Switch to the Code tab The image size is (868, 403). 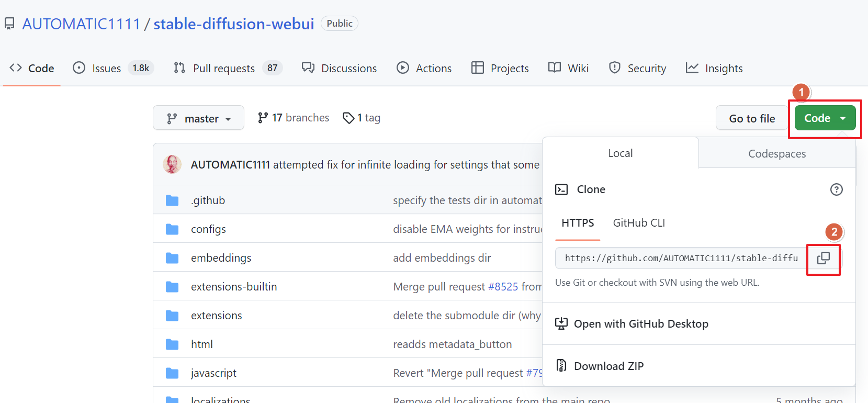(x=32, y=68)
